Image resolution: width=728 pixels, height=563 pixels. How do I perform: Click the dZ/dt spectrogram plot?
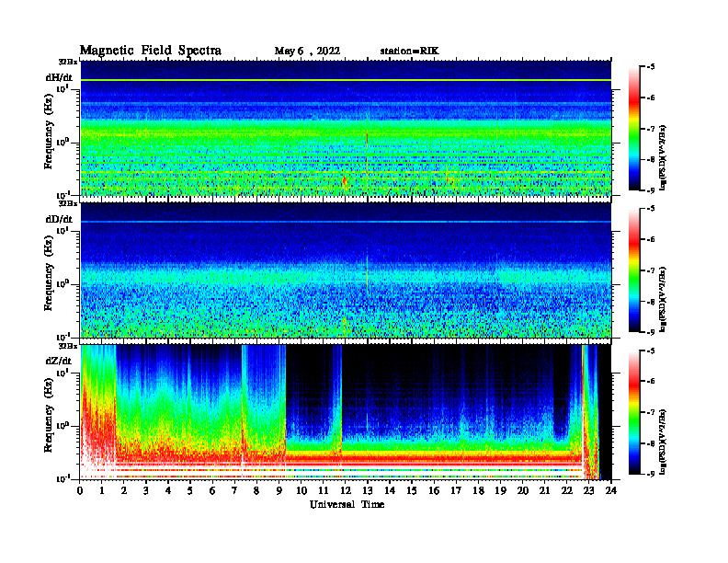[346, 412]
